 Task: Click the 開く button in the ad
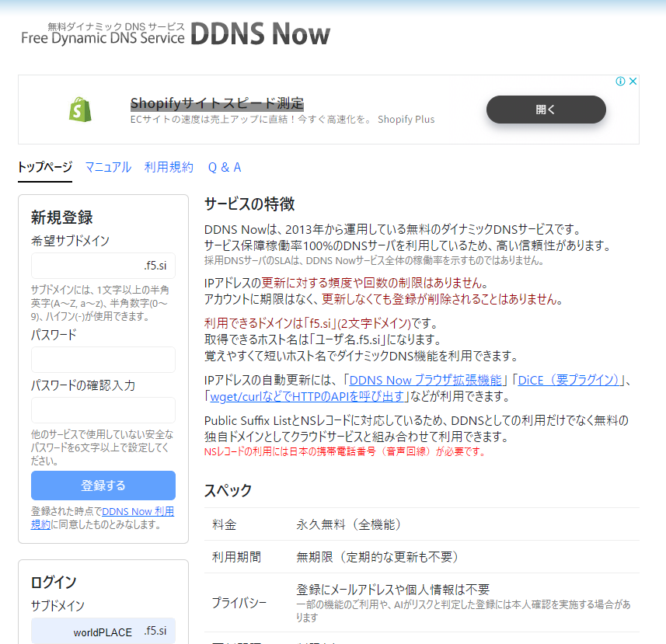coord(546,110)
